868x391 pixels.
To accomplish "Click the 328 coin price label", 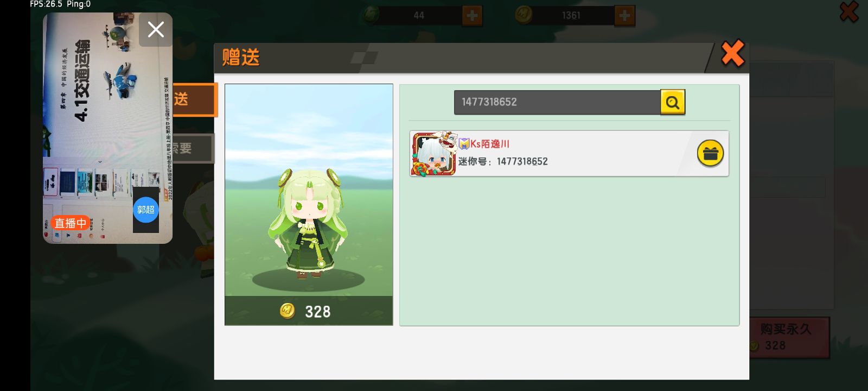I will point(309,311).
